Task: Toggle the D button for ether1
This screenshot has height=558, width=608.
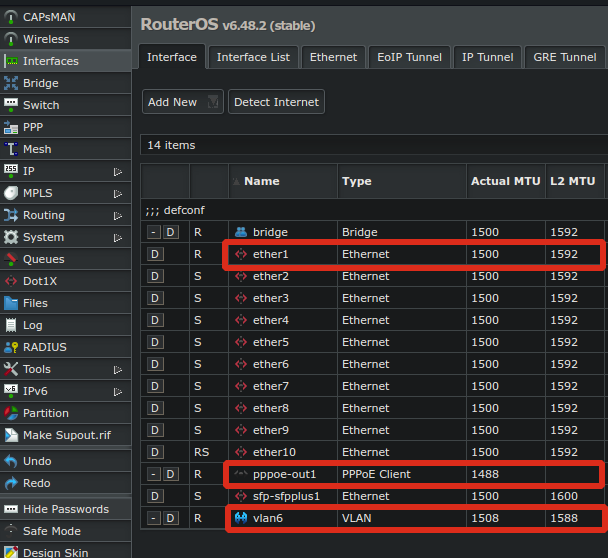Action: click(155, 254)
